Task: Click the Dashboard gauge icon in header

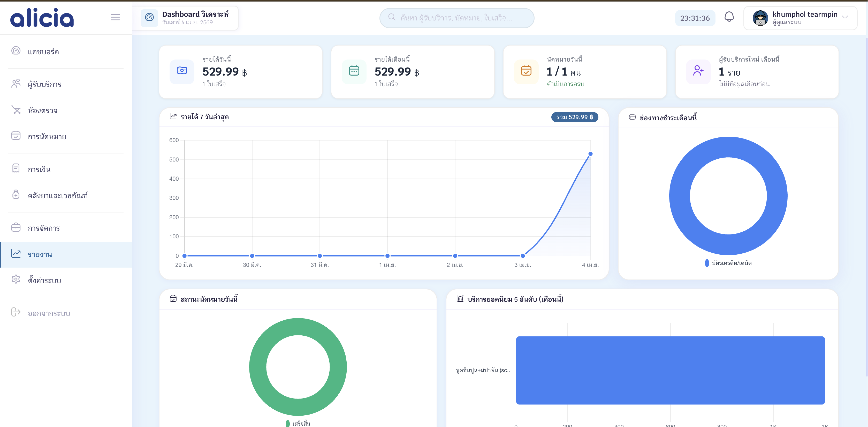Action: (149, 18)
